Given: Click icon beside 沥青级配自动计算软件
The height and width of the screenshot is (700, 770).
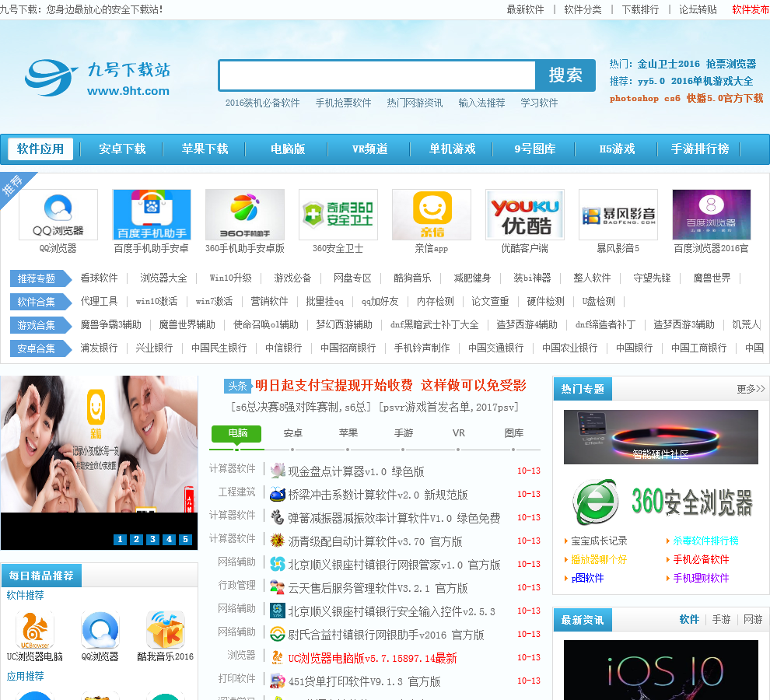Looking at the screenshot, I should point(278,541).
